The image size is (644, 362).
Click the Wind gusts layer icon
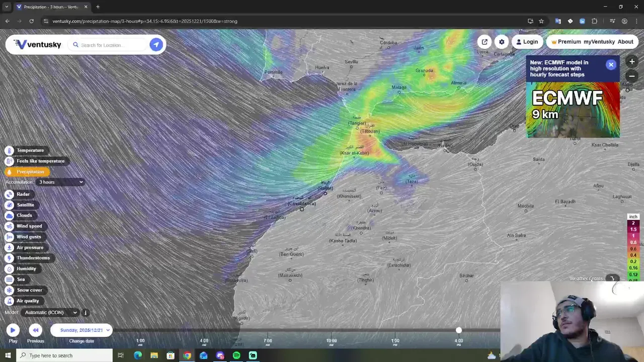click(9, 237)
